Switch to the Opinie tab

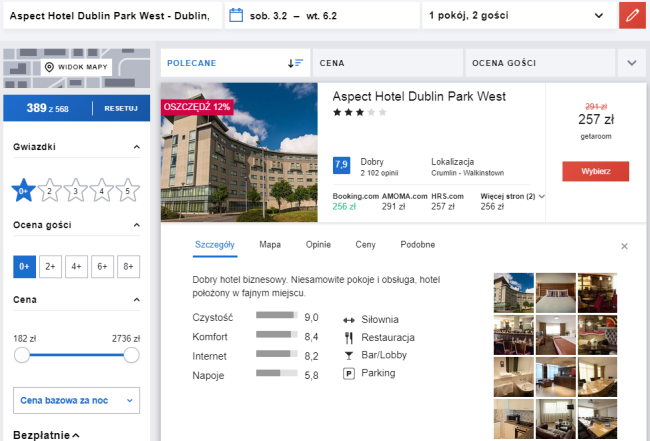click(x=318, y=245)
